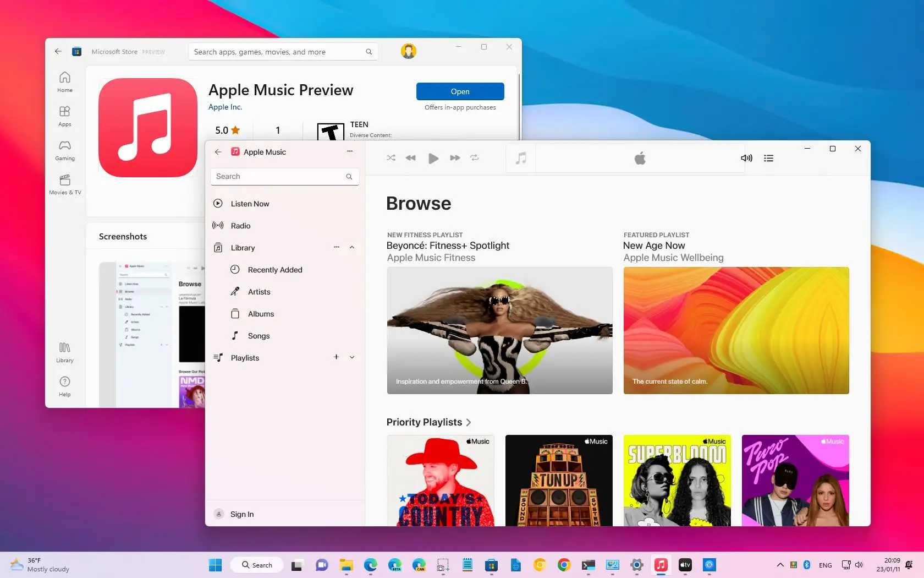Select Radio in the Apple Music sidebar

coord(240,226)
